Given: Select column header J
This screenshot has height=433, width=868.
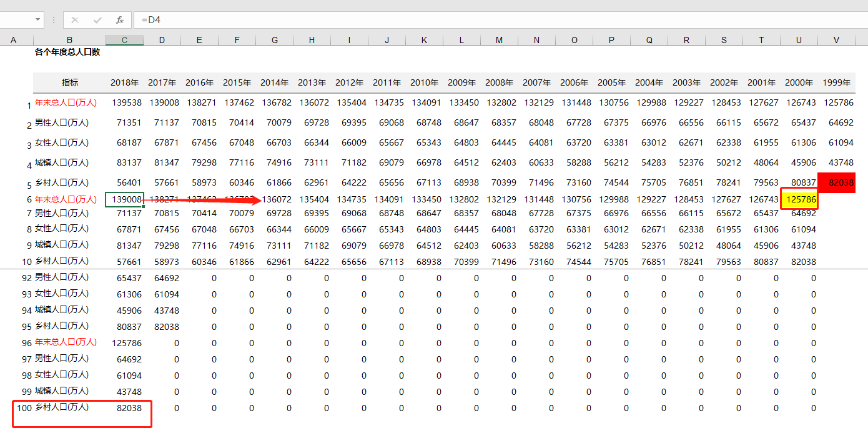Looking at the screenshot, I should pos(387,40).
